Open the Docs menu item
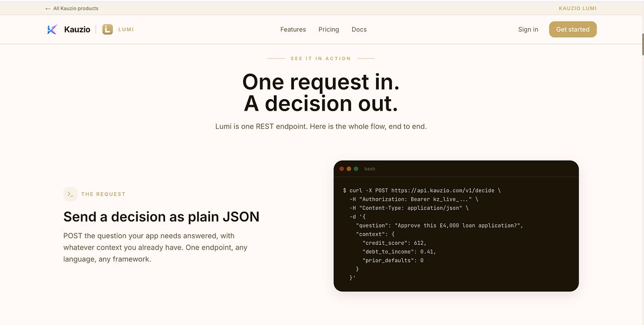644x325 pixels. click(359, 30)
